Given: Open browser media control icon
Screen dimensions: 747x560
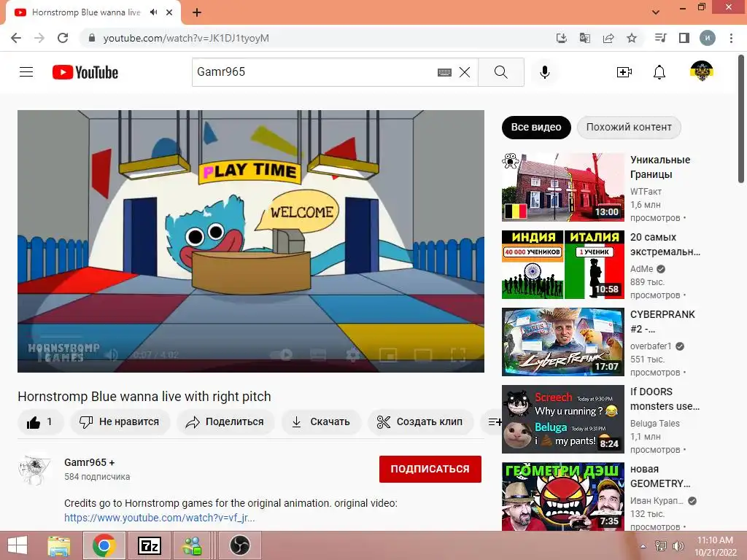Looking at the screenshot, I should (x=660, y=38).
